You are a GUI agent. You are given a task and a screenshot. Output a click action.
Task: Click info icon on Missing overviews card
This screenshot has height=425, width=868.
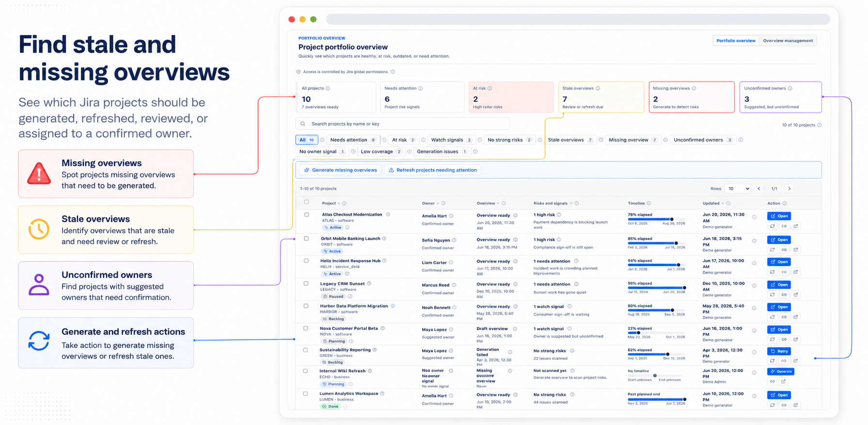[694, 88]
